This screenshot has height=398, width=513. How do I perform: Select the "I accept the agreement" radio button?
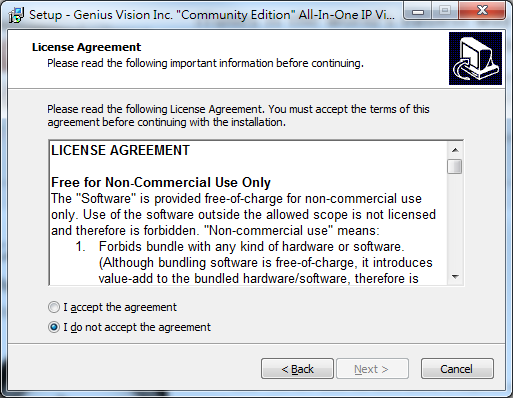click(x=54, y=307)
